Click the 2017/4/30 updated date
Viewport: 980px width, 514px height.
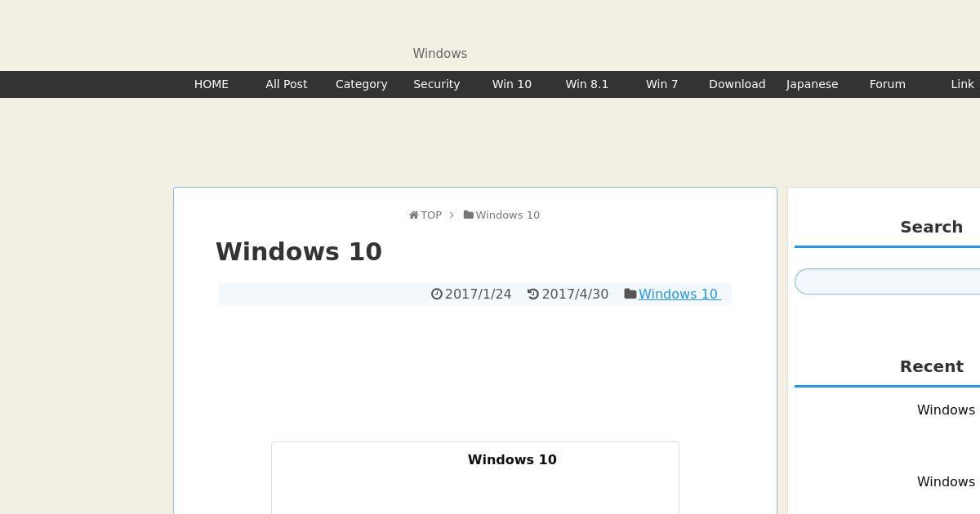tap(575, 294)
